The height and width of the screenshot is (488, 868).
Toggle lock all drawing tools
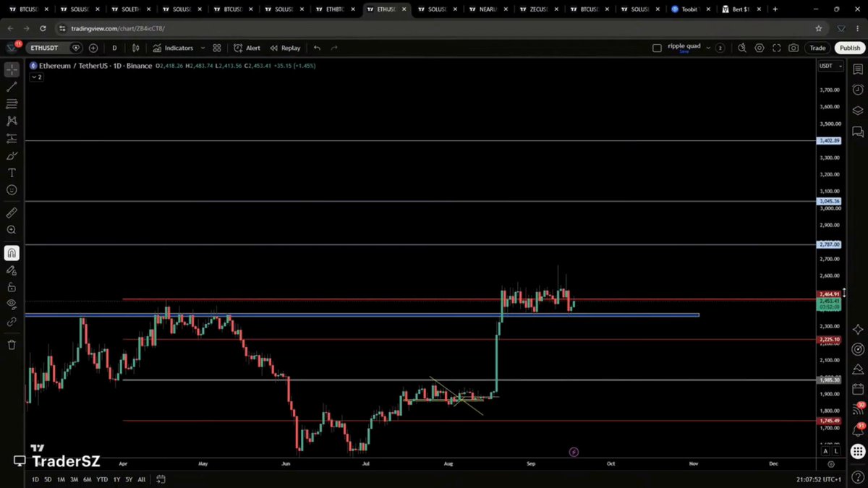[x=12, y=287]
